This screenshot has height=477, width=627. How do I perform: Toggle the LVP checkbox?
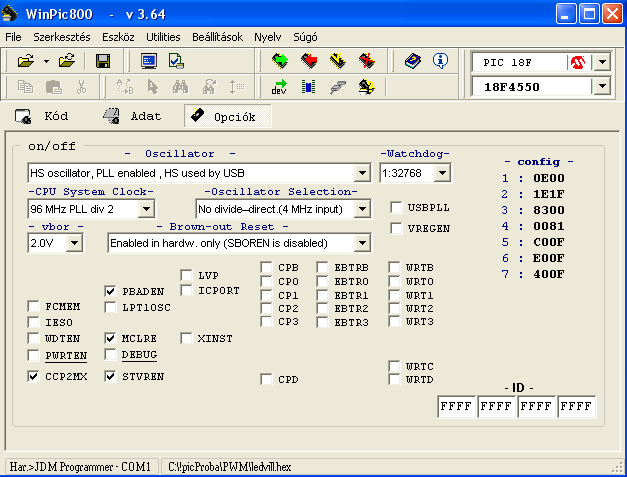(x=186, y=275)
